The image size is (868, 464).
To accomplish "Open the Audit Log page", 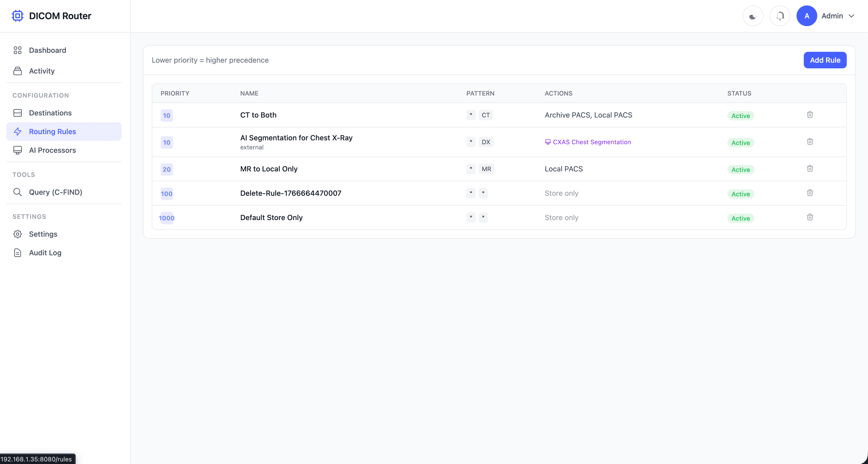I will pos(45,253).
